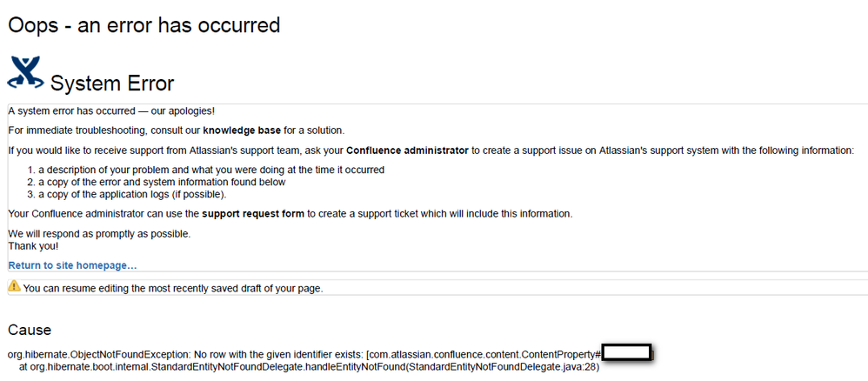
Task: Return to site homepage via link
Action: [72, 265]
